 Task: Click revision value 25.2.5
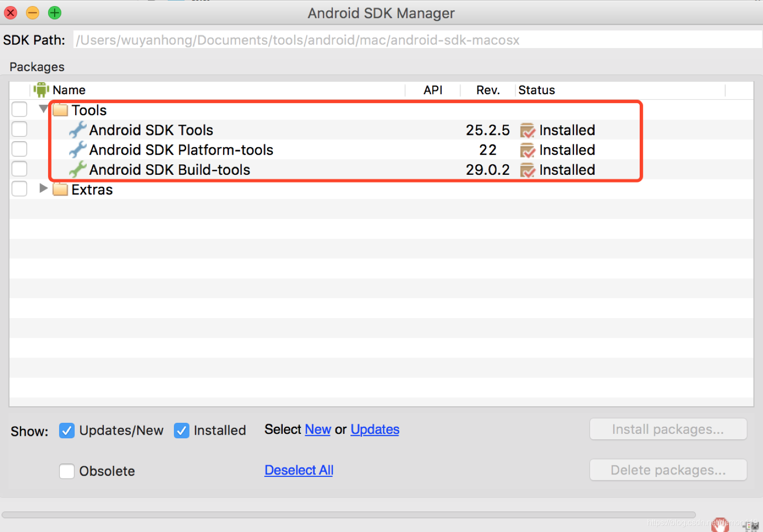point(488,130)
